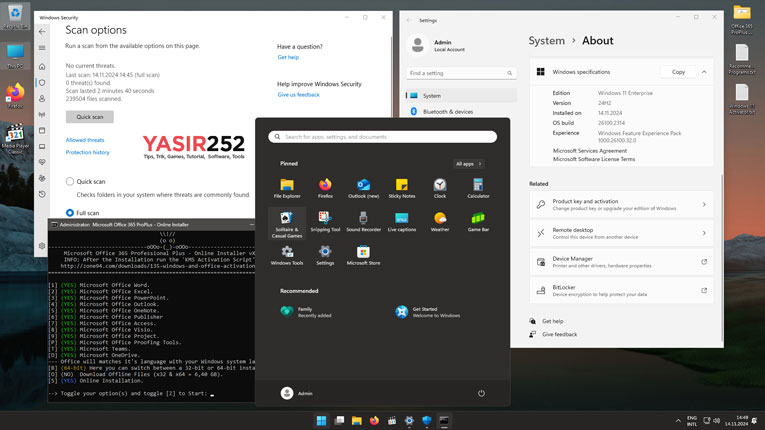Viewport: 765px width, 430px height.
Task: Click the Find a setting search field
Action: click(x=461, y=73)
